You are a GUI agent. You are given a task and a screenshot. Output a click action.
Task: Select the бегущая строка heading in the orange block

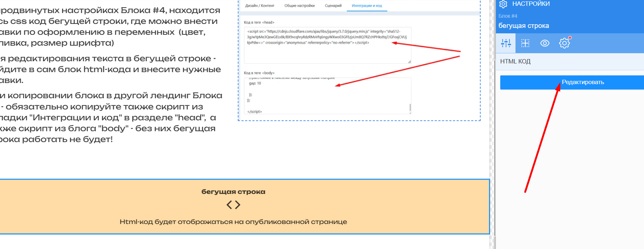click(233, 192)
